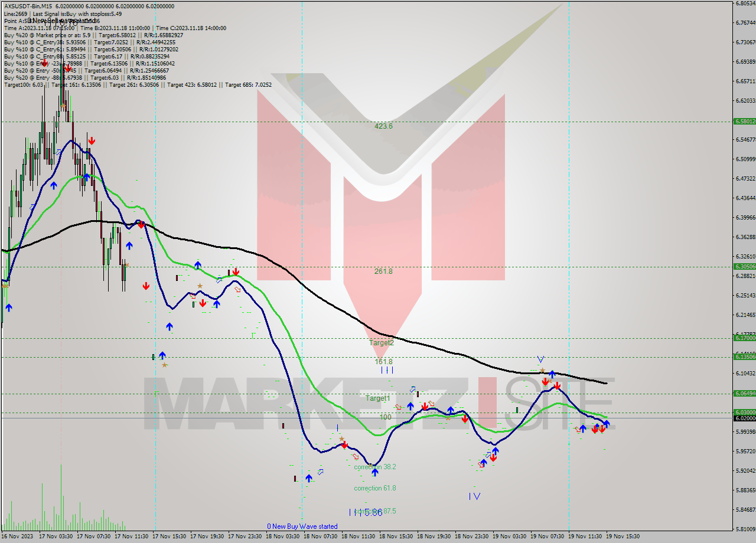
Task: Select the Target2 label on chart
Action: [382, 342]
